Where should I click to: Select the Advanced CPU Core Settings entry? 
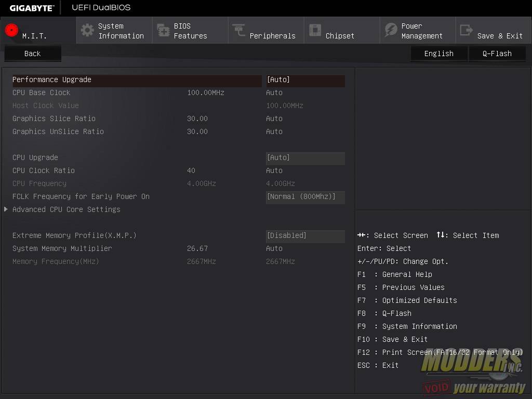pyautogui.click(x=66, y=210)
